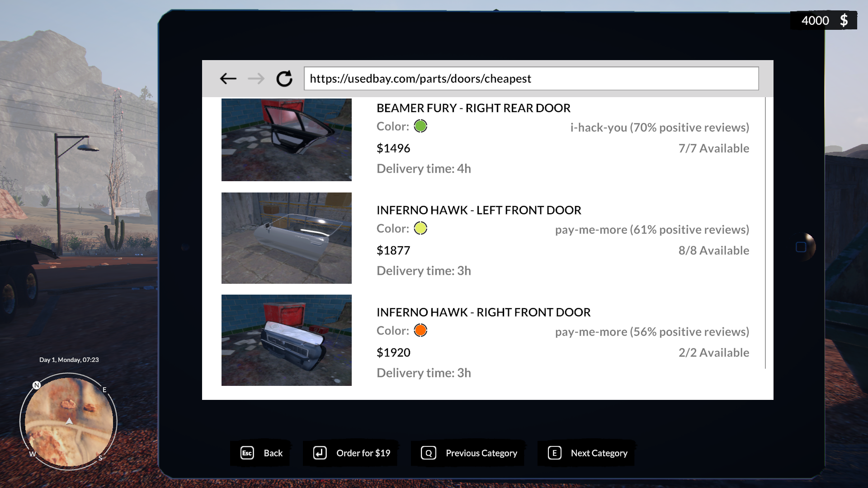Click the seller i-hack-you (70% positive reviews)
The width and height of the screenshot is (868, 488).
[x=660, y=127]
